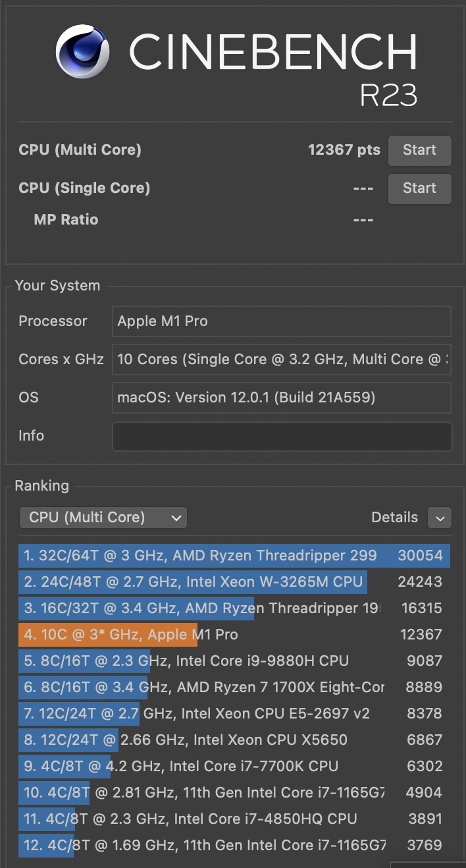Select the 1.69 GHz Core i7-1165G7 row
The height and width of the screenshot is (868, 466).
click(234, 845)
